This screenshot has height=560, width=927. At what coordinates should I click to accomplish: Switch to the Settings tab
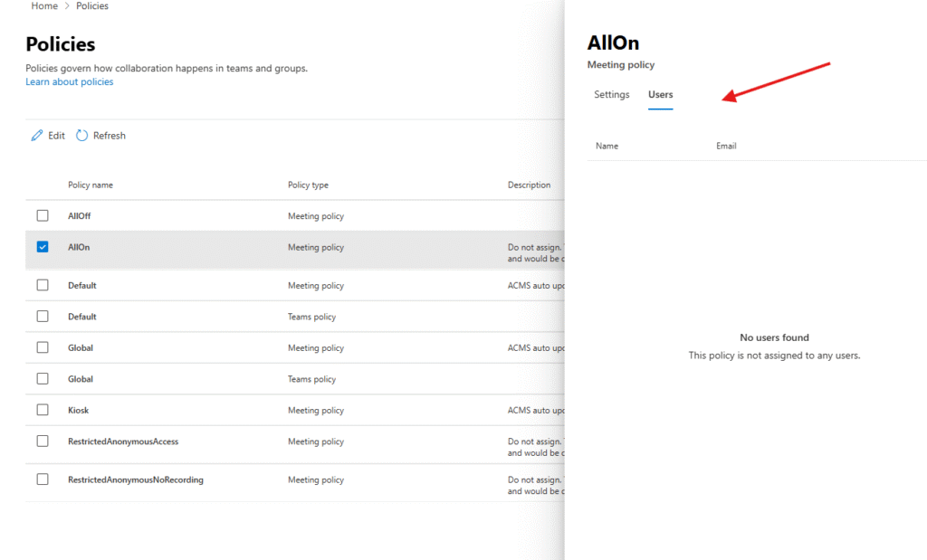(611, 95)
